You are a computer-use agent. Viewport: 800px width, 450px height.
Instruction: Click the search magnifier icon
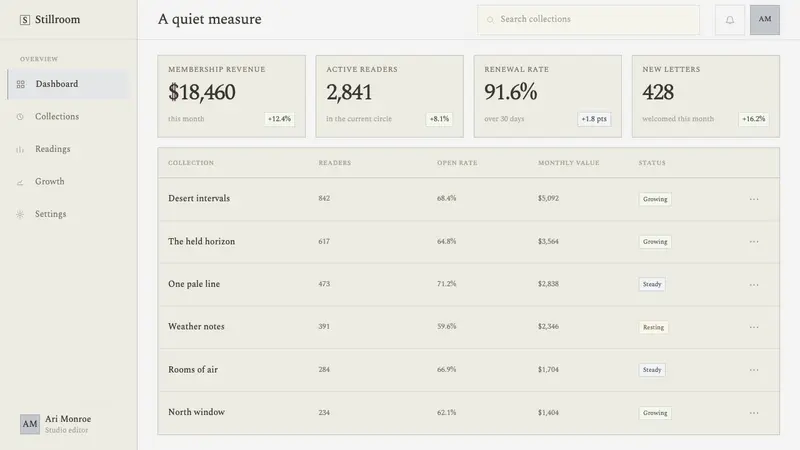pyautogui.click(x=490, y=20)
